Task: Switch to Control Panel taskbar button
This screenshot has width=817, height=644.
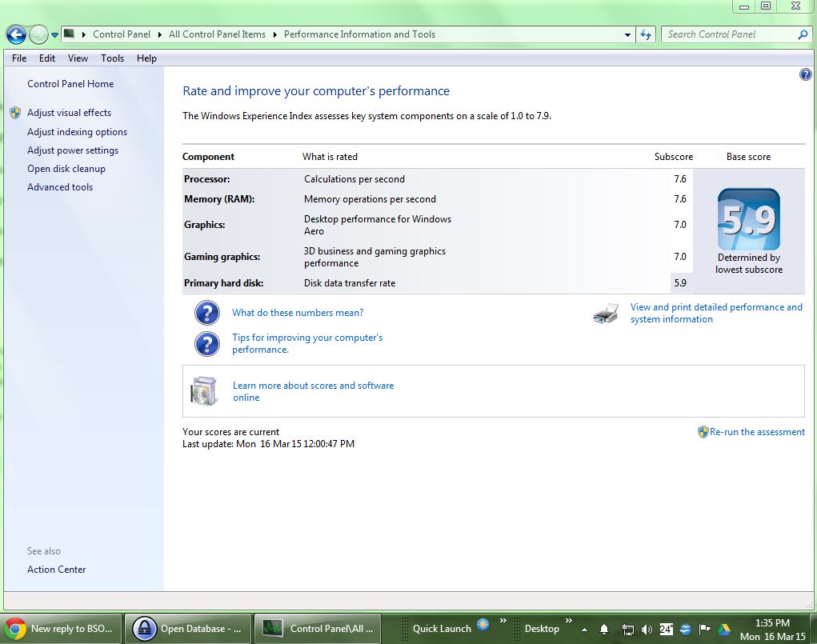Action: coord(318,629)
